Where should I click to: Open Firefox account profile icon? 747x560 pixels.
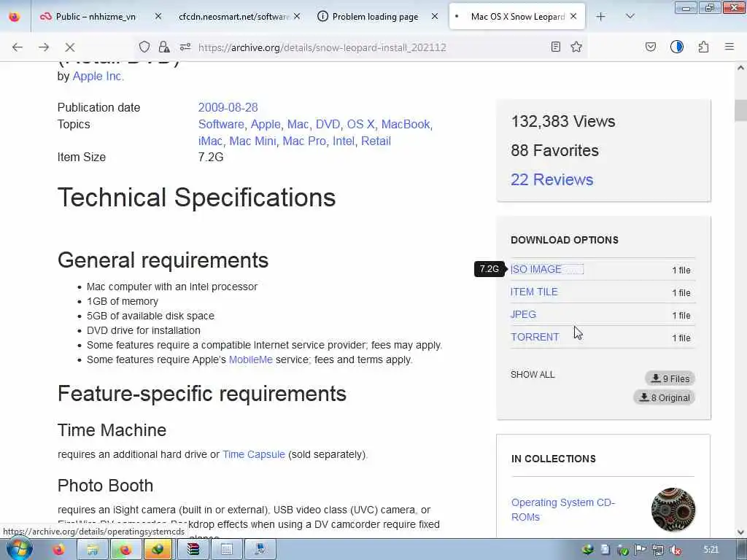(677, 47)
